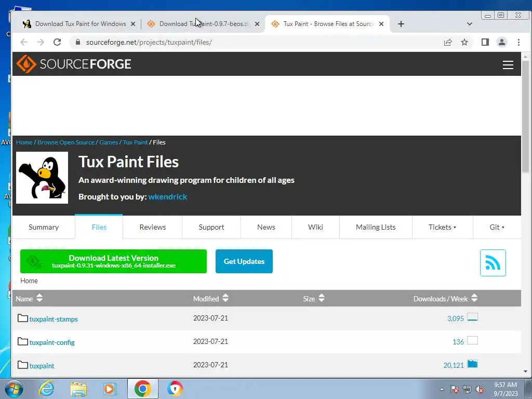
Task: Click the SourceForge logo in header
Action: click(x=74, y=64)
